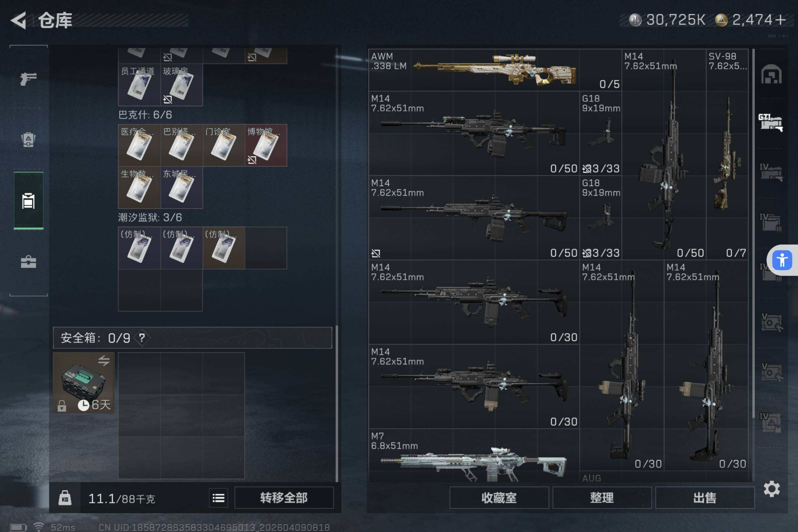Select the M7 6.8x51mm rifle

474,455
